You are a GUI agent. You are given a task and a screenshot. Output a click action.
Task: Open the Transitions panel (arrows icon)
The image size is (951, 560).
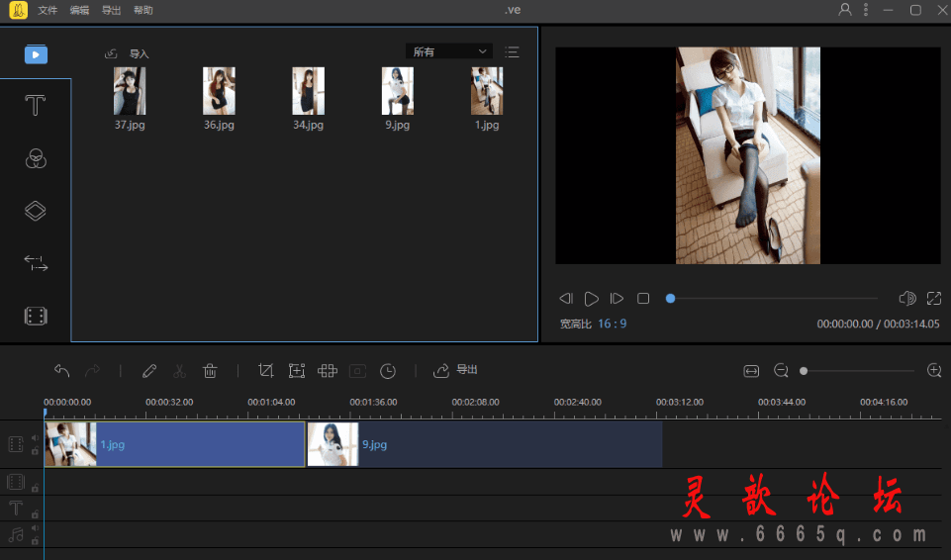pos(36,263)
